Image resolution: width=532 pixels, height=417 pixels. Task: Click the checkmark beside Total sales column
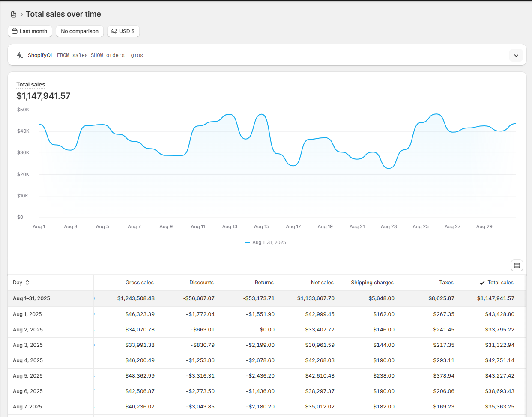pyautogui.click(x=482, y=283)
